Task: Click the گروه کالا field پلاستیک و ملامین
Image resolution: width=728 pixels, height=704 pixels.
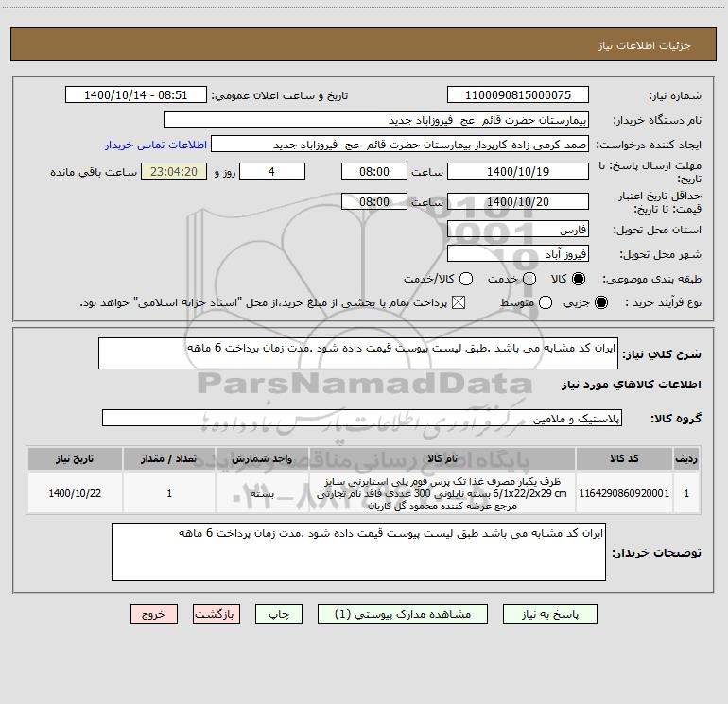Action: click(x=362, y=418)
